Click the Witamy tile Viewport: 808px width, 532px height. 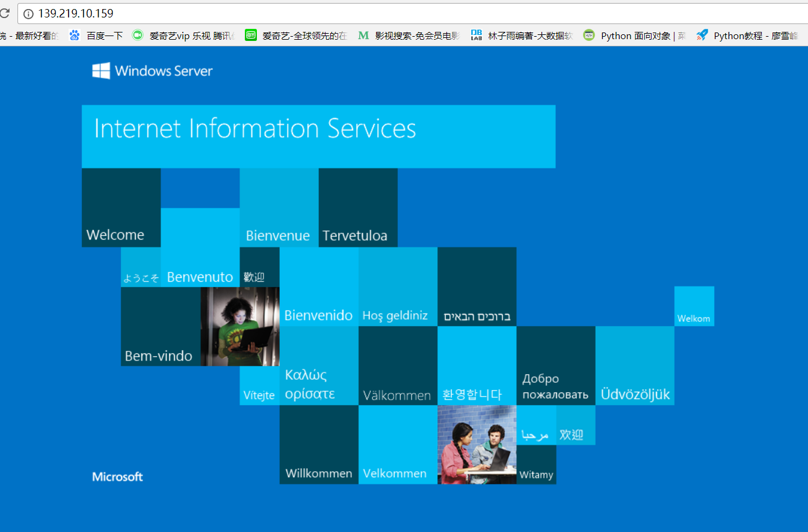(536, 464)
